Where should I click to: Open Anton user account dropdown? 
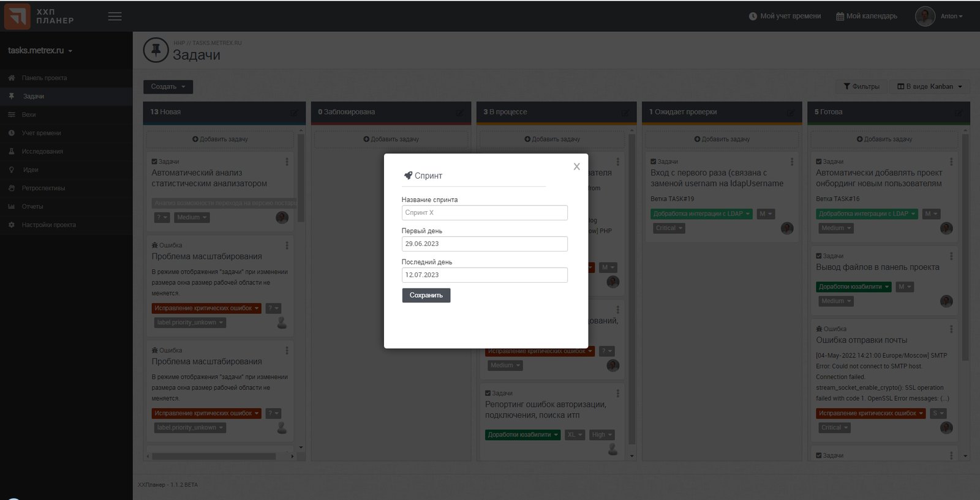(940, 16)
